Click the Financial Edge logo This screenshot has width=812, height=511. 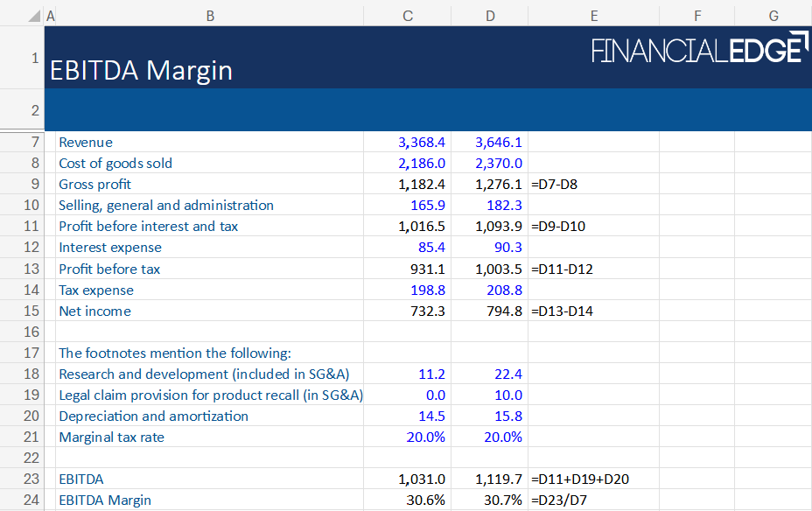click(696, 48)
